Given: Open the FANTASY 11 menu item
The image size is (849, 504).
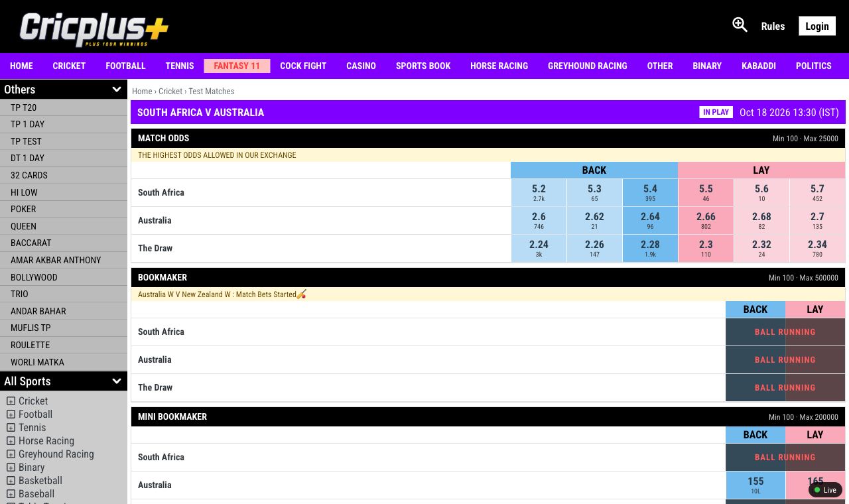Looking at the screenshot, I should [237, 66].
